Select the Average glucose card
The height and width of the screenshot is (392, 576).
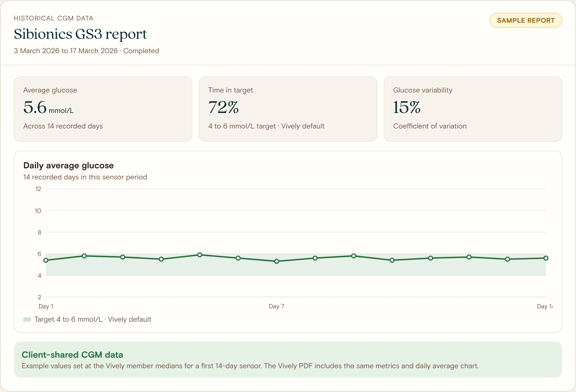pyautogui.click(x=103, y=109)
